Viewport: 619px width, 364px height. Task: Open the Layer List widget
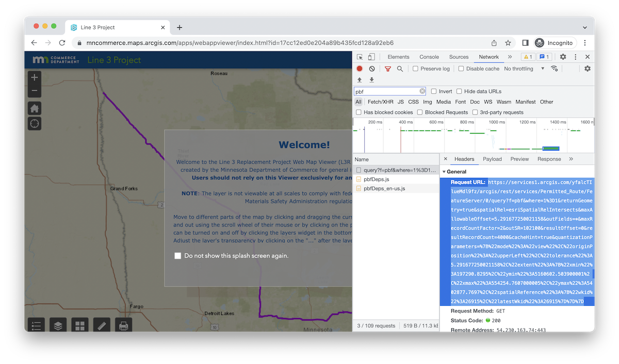58,326
